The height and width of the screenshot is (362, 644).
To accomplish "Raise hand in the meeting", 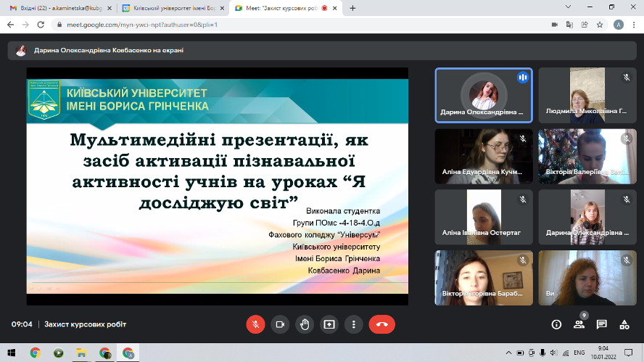I will (305, 324).
